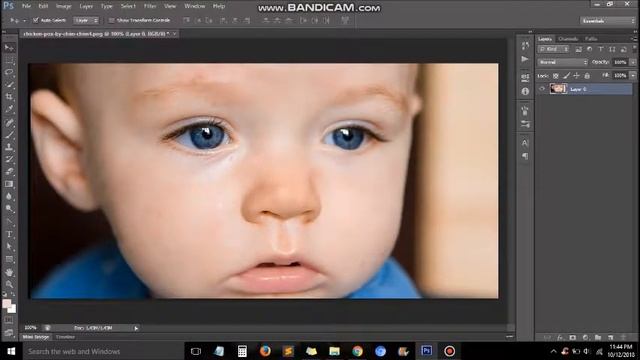640x360 pixels.
Task: Open the Auto-Select Layer dropdown
Action: point(86,20)
